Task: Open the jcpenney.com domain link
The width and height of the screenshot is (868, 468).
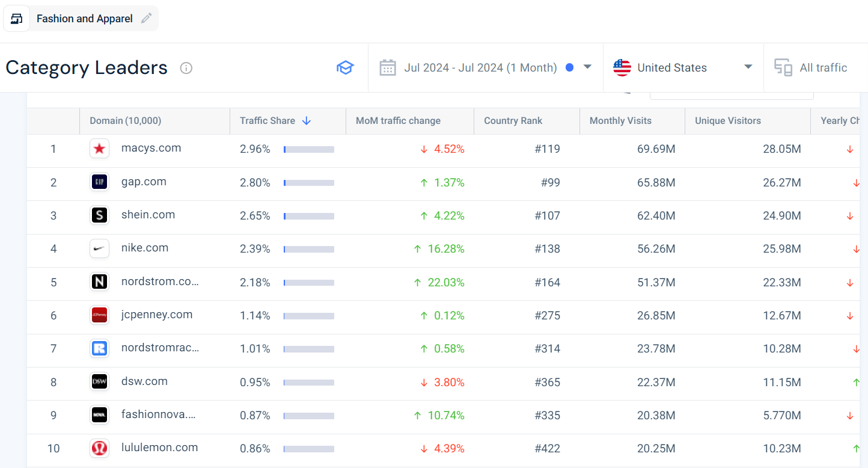Action: [x=156, y=315]
